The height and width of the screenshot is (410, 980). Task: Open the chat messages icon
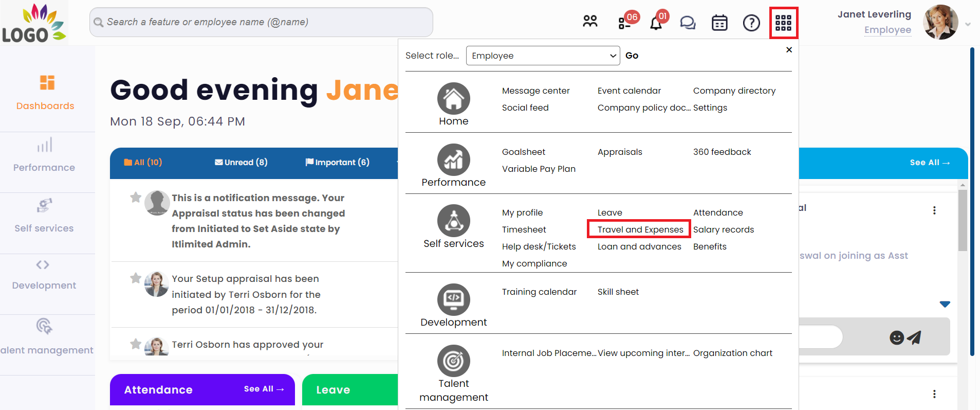coord(688,23)
